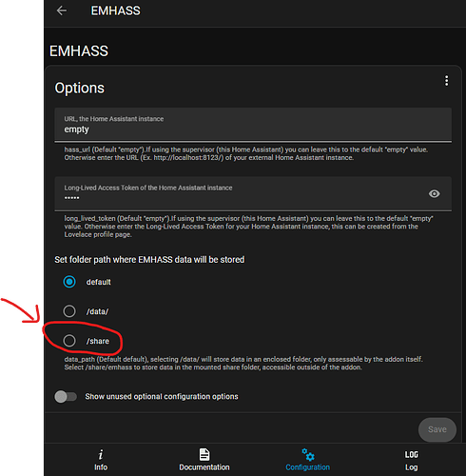Click the Options heading
Screen dimensions: 466x476
click(79, 88)
